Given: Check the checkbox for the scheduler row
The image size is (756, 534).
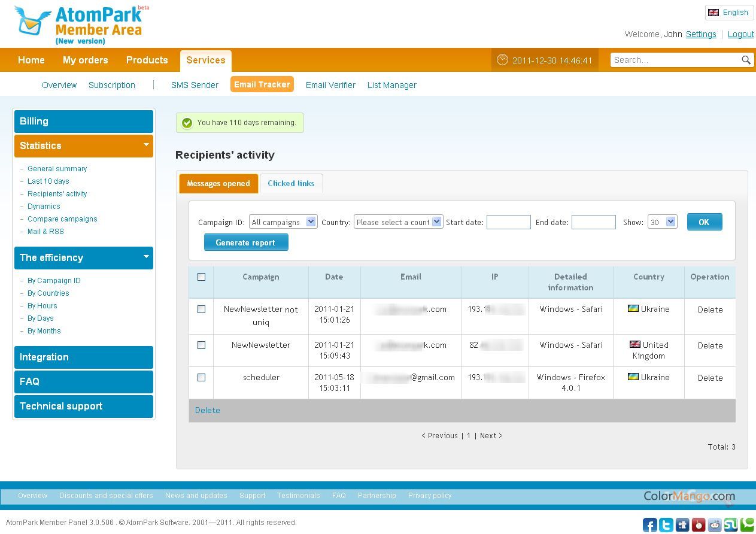Looking at the screenshot, I should click(x=201, y=377).
